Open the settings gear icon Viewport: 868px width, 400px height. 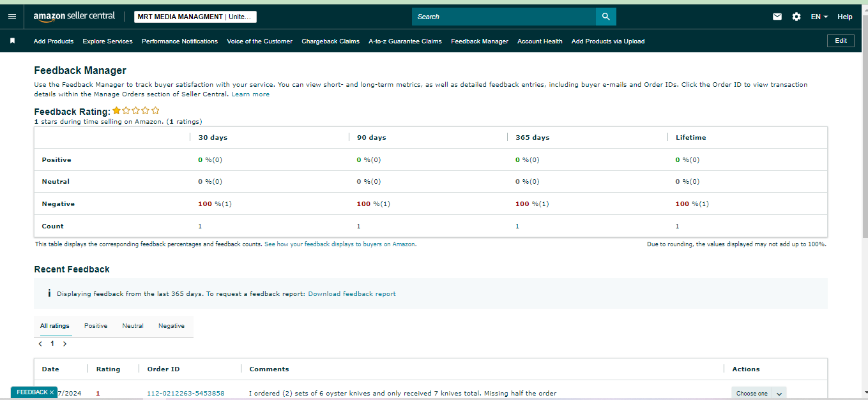796,17
